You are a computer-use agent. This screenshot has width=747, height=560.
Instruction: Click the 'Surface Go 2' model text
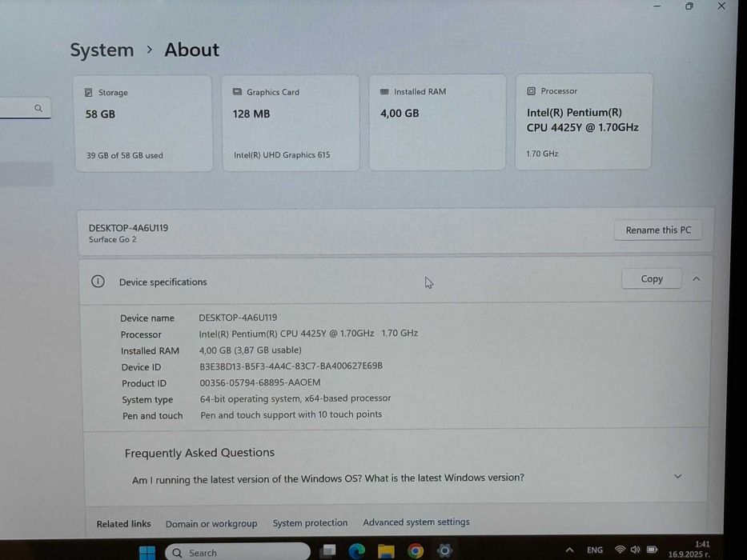pos(112,239)
